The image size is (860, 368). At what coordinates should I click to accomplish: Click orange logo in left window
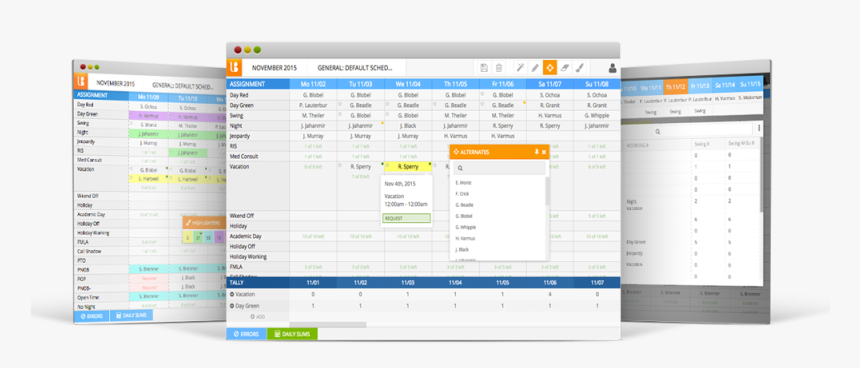(x=81, y=82)
